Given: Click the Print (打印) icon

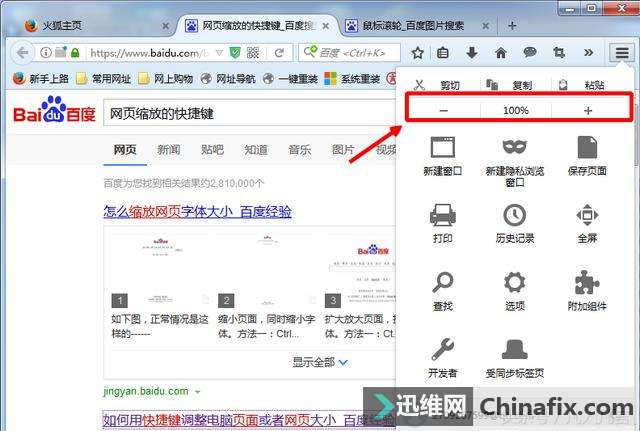Looking at the screenshot, I should pos(442,215).
